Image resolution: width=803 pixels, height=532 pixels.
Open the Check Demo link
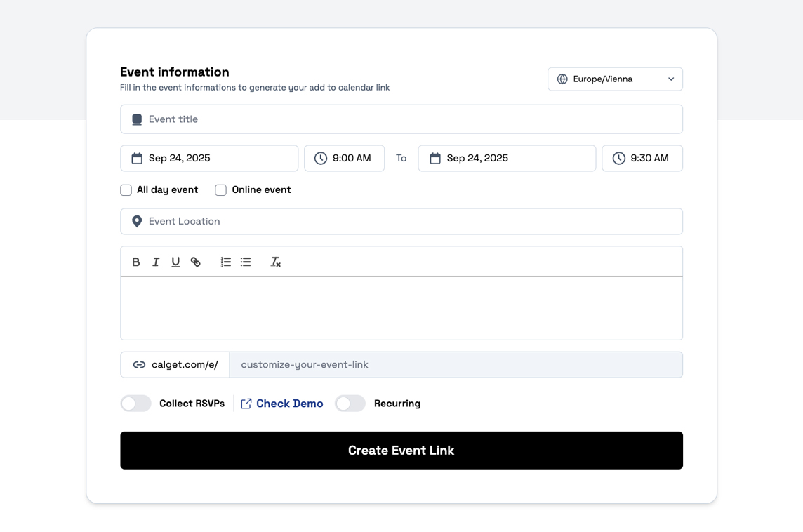282,404
